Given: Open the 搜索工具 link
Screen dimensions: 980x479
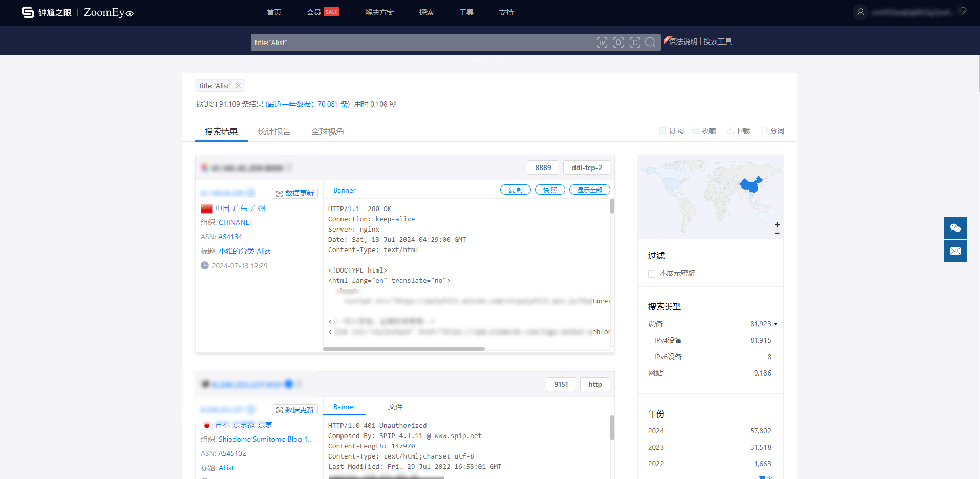Looking at the screenshot, I should 717,41.
